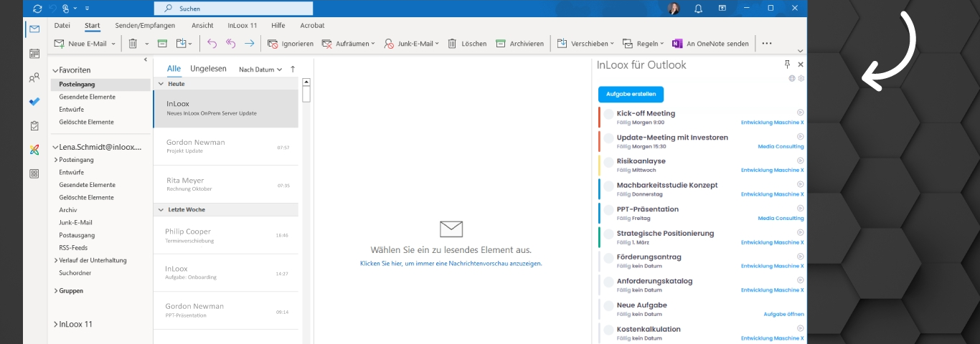Open the Verschieben dropdown
The width and height of the screenshot is (980, 344).
[x=612, y=44]
